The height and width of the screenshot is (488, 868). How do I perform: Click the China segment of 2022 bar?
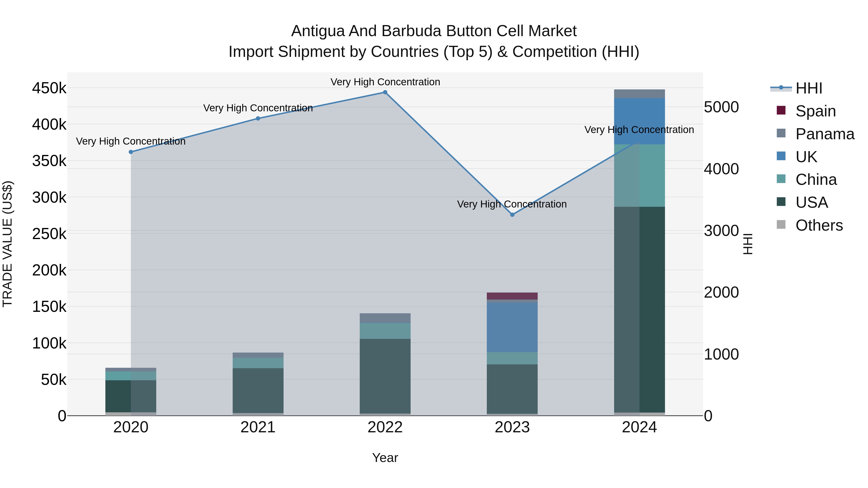click(x=385, y=331)
